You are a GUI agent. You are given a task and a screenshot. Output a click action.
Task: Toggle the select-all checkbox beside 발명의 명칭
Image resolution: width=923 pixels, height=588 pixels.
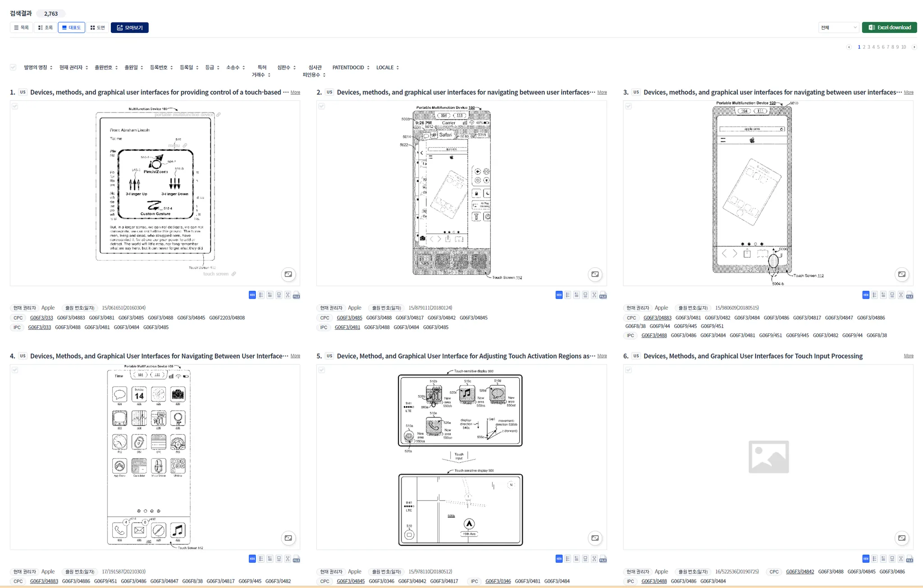pos(13,68)
